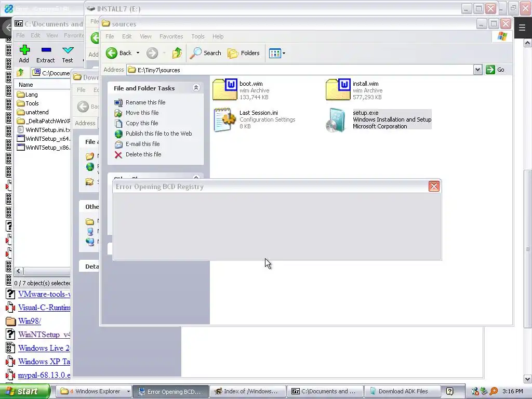Toggle the Folders pane button
This screenshot has height=399, width=532.
tap(244, 53)
